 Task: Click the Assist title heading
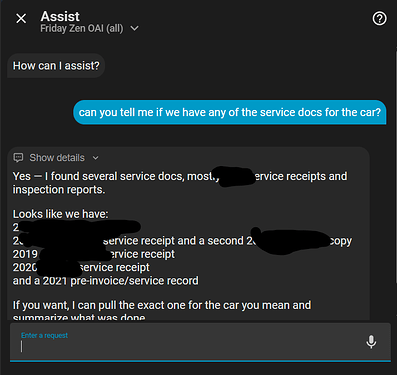pyautogui.click(x=60, y=16)
